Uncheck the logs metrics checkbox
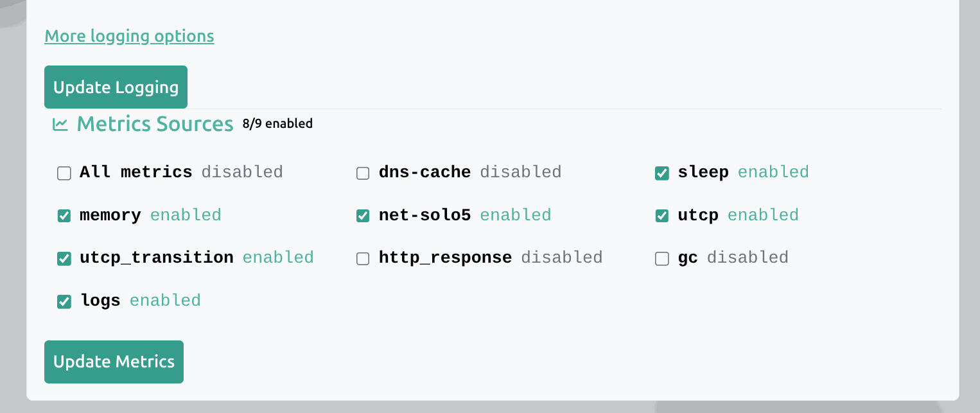The height and width of the screenshot is (413, 980). (64, 301)
